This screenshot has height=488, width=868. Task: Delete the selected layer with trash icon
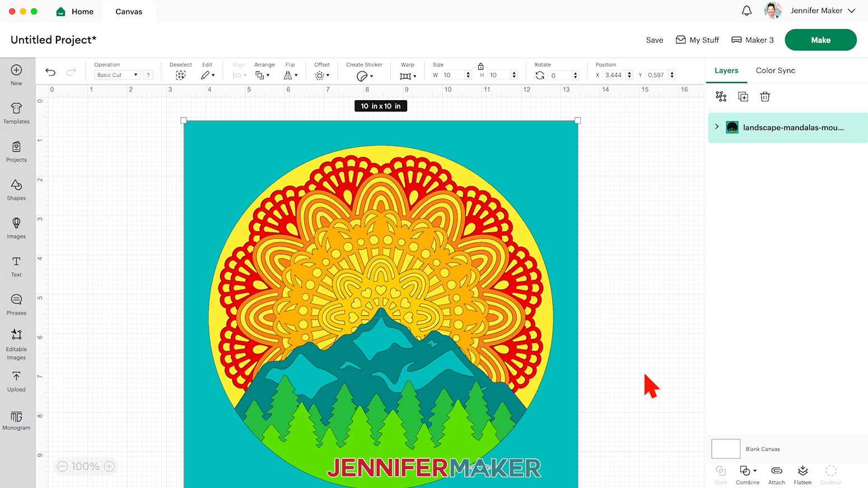765,97
